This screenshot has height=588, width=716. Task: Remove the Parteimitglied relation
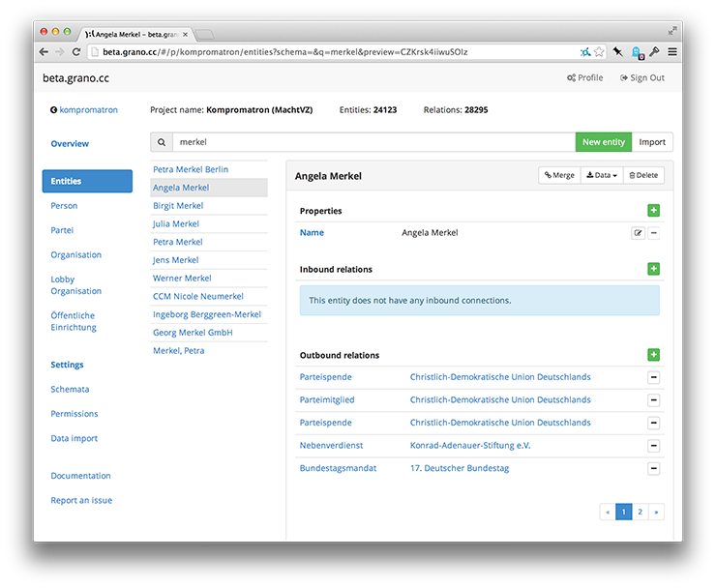click(653, 400)
